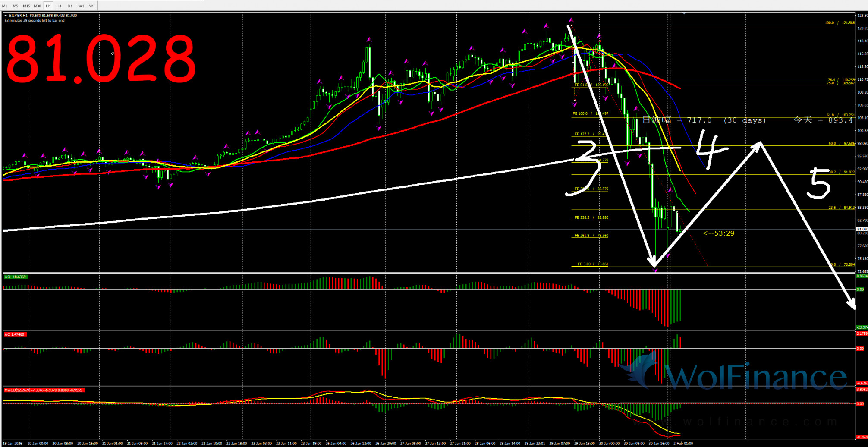Select the active H1 timeframe button
The width and height of the screenshot is (868, 447).
point(48,6)
